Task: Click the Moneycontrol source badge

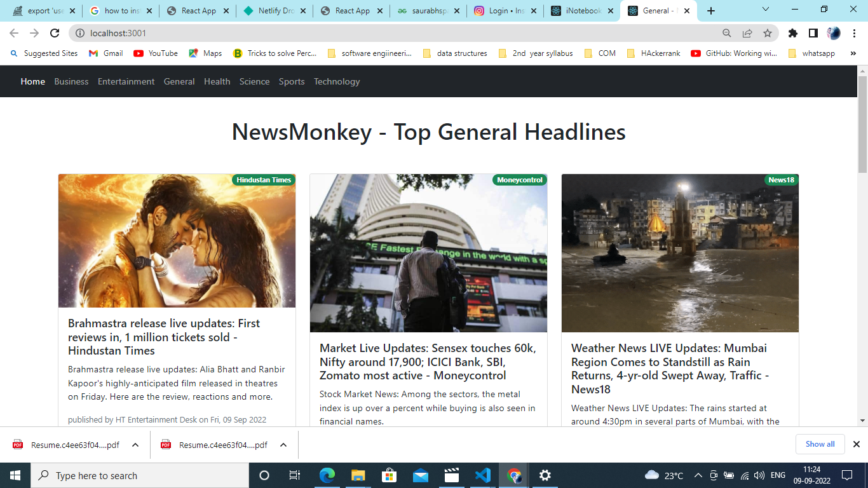Action: click(520, 180)
